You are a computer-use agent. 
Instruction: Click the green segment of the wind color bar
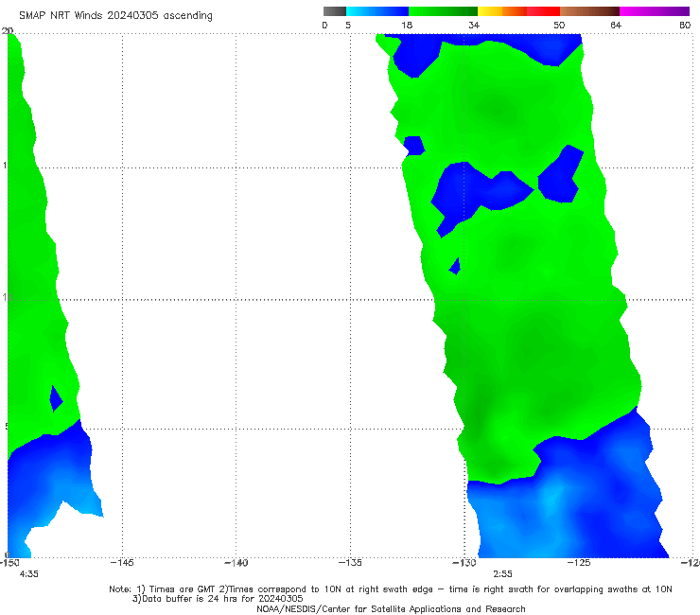click(x=443, y=11)
